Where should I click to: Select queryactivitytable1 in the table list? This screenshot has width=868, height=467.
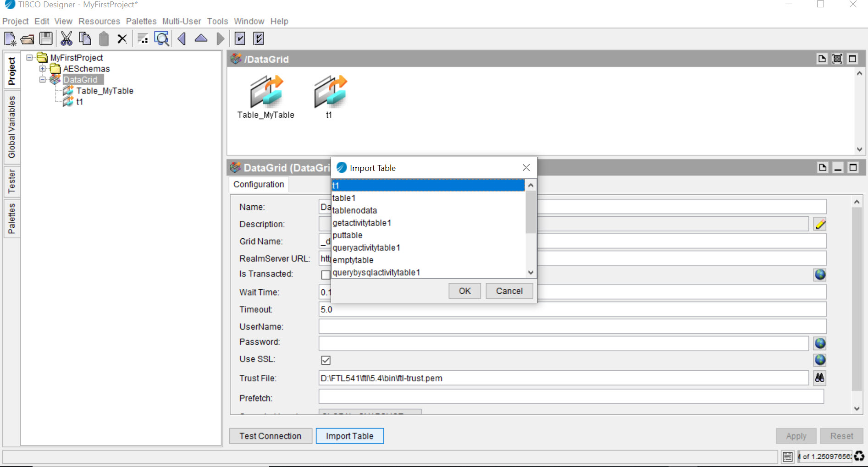366,247
